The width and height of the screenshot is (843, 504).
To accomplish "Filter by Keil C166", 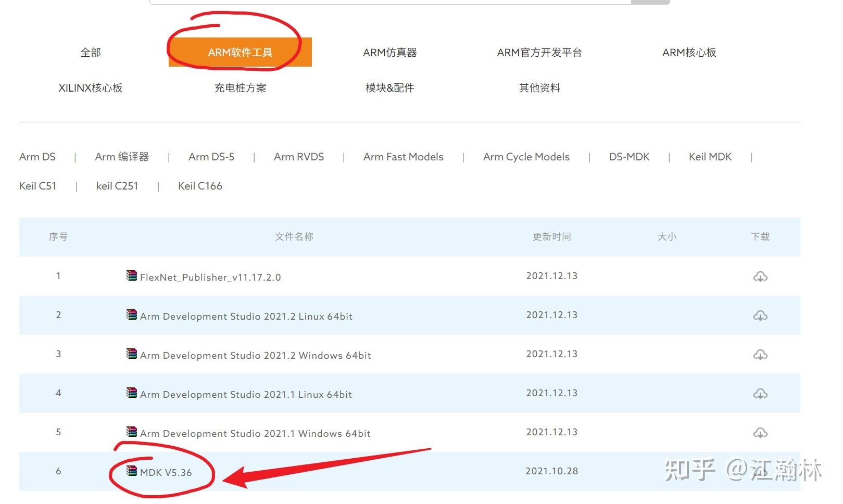I will point(200,186).
